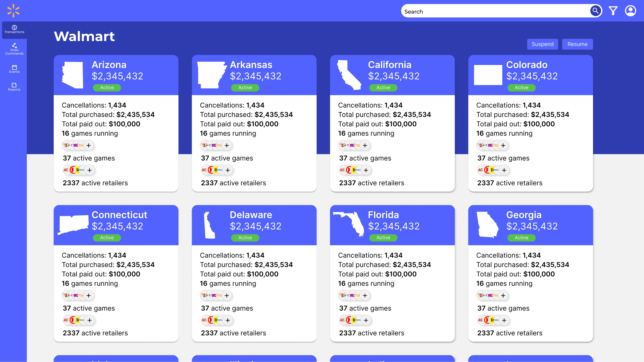The image size is (644, 362).
Task: Open the Reports sidebar icon
Action: click(14, 87)
